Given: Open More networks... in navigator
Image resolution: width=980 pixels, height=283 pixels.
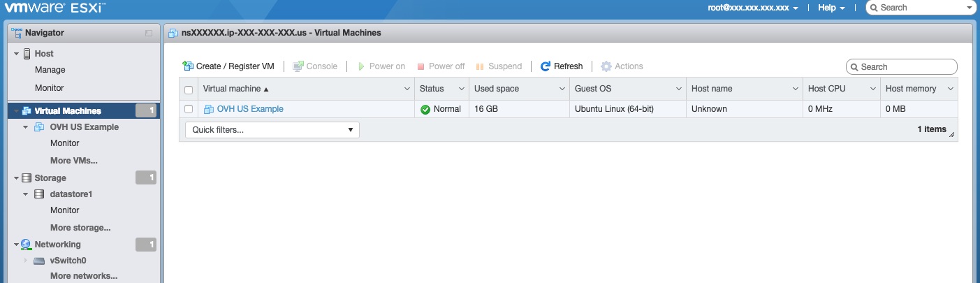Looking at the screenshot, I should pyautogui.click(x=84, y=276).
